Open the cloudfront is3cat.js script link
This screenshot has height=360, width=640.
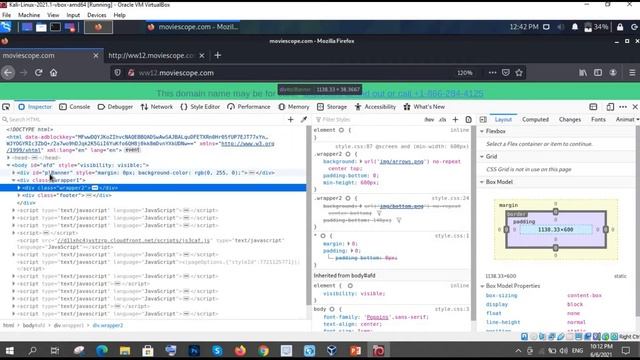[x=133, y=240]
